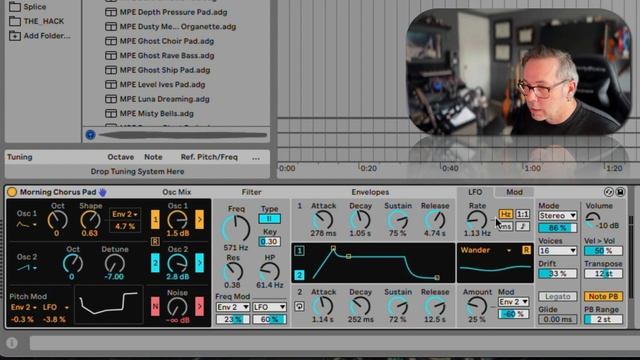Click the Osc 2 Oct knob
This screenshot has height=360, width=640.
(x=73, y=264)
